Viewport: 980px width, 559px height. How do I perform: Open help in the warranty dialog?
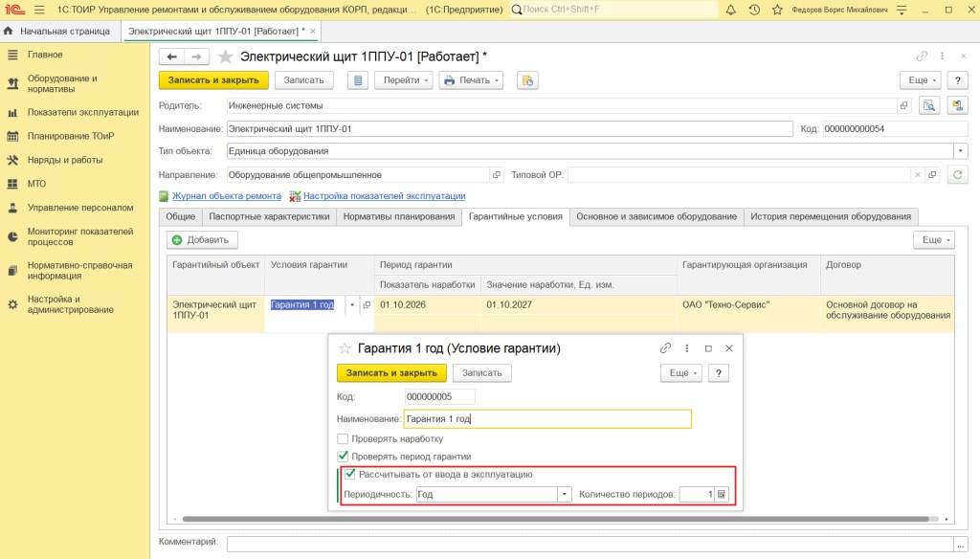pos(719,372)
